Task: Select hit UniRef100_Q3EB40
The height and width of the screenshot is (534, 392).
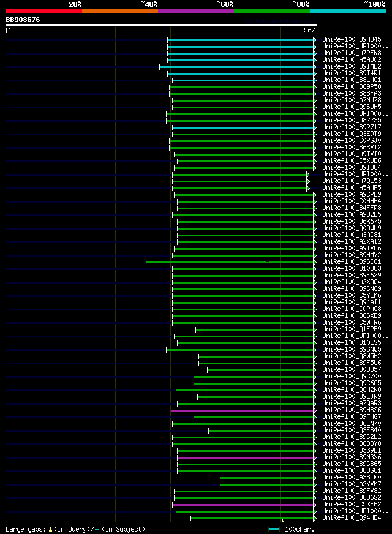Action: coord(352,430)
